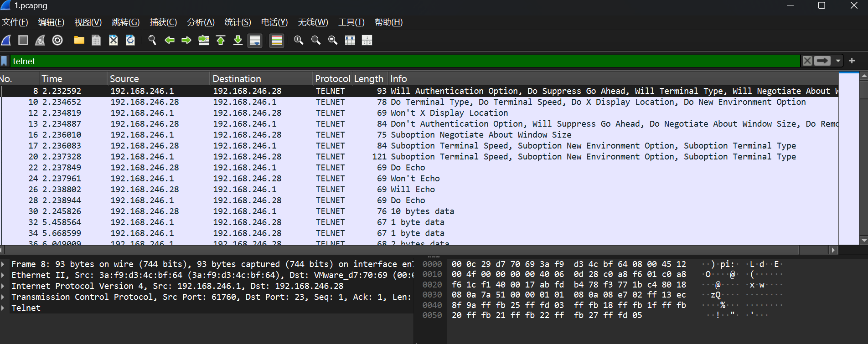Open the 电话(Y) menu
This screenshot has width=868, height=344.
[x=274, y=22]
